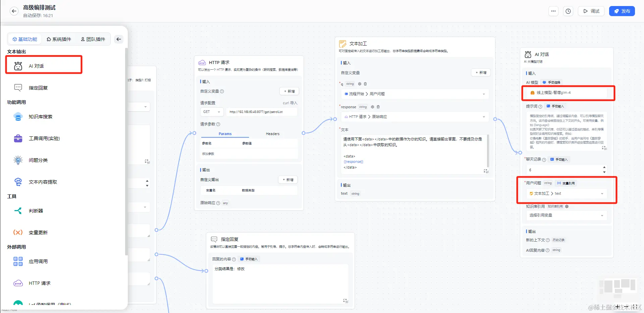Open the 选择引用变量 dropdown
644x313 pixels.
coord(567,215)
